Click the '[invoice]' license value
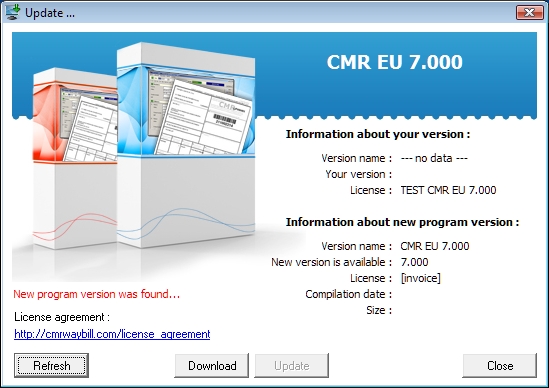 pyautogui.click(x=421, y=278)
